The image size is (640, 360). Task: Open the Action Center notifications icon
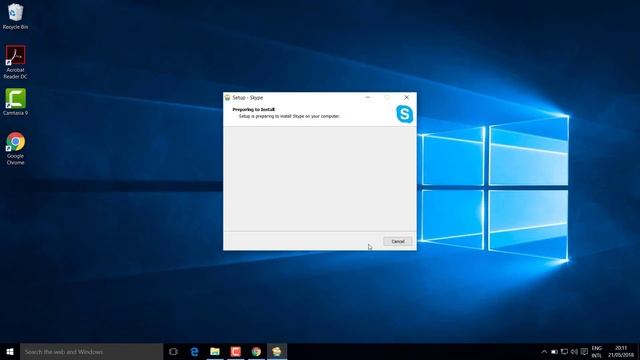[x=584, y=351]
